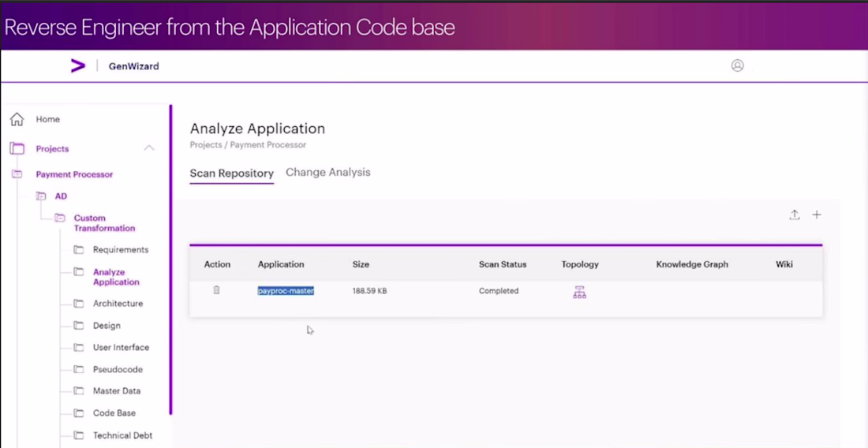Image resolution: width=868 pixels, height=448 pixels.
Task: Select Projects in the sidebar
Action: [x=52, y=149]
